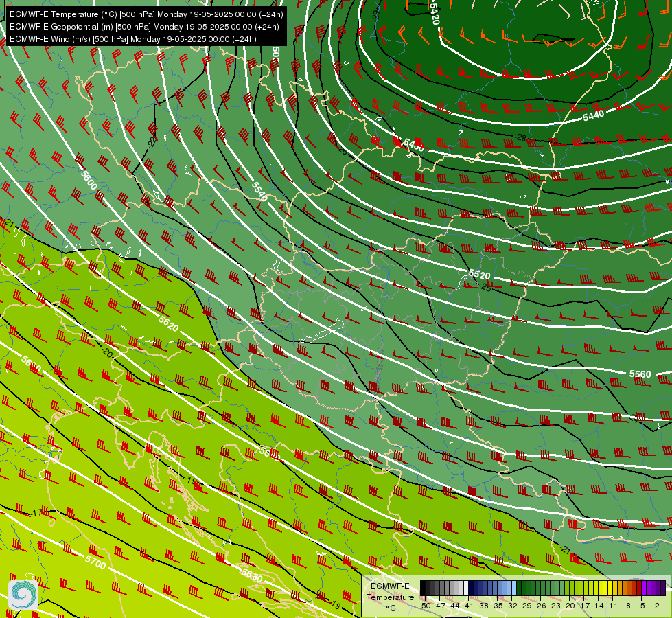Image resolution: width=672 pixels, height=618 pixels.
Task: Click the -38 legend scale value
Action: point(482,606)
